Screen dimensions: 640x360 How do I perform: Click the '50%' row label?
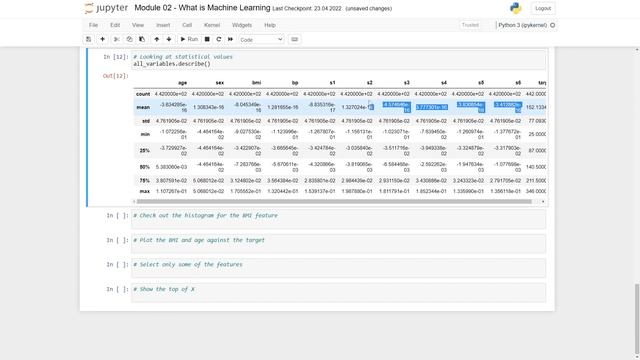(144, 167)
